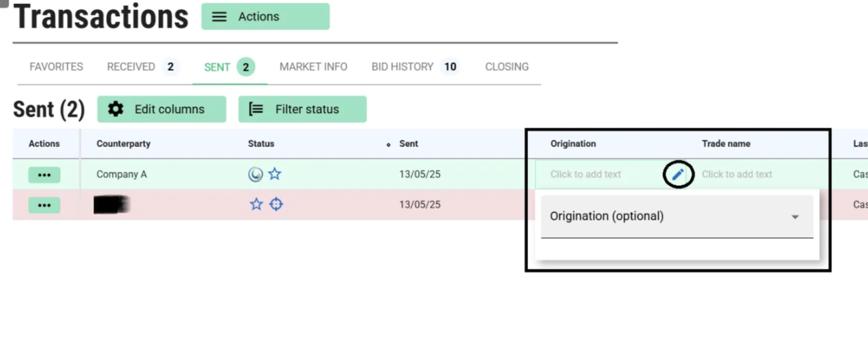The image size is (868, 359).
Task: Click the circular pending status icon for Company A
Action: tap(255, 174)
